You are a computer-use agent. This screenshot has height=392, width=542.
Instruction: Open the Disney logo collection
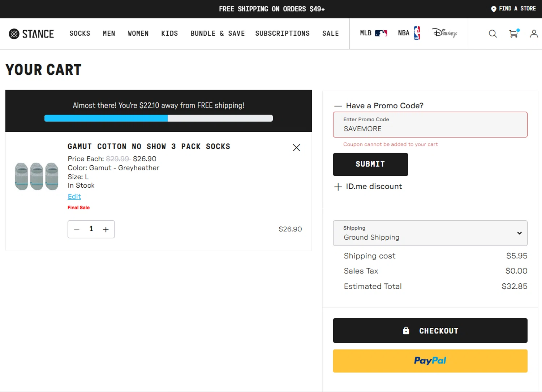[x=445, y=33]
